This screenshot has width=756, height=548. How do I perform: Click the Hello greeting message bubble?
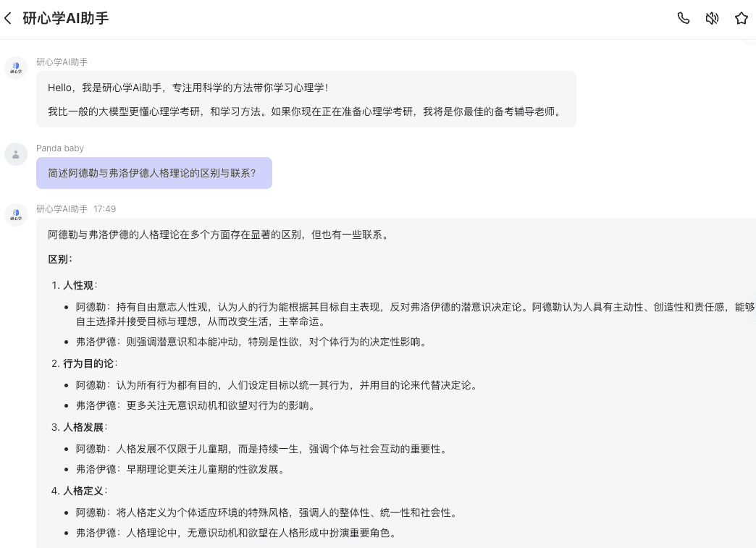[x=306, y=99]
